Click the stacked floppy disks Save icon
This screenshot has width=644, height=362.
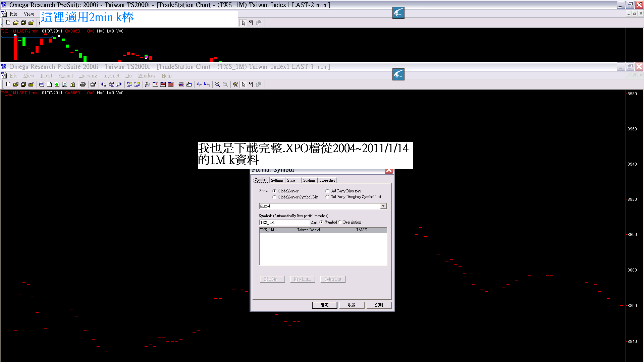tap(23, 84)
